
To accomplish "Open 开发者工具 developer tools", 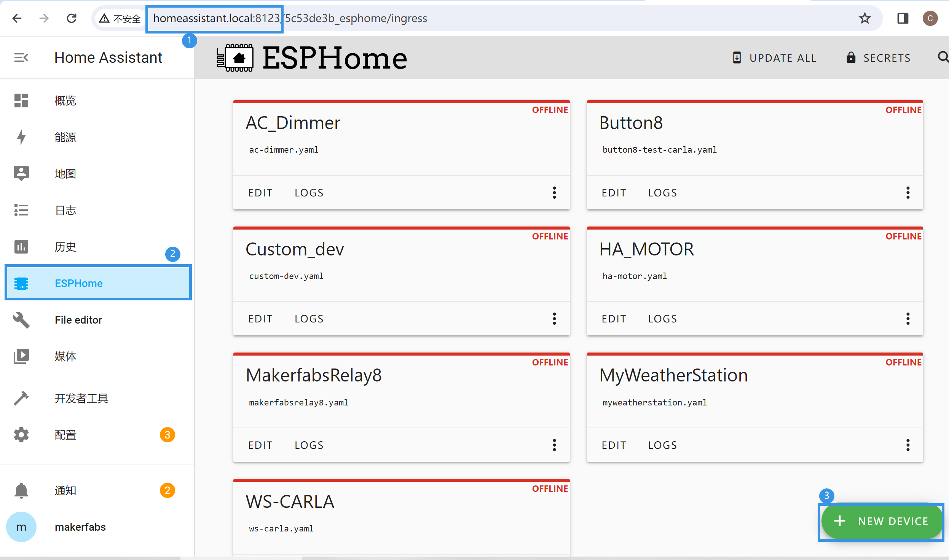I will pos(97,398).
